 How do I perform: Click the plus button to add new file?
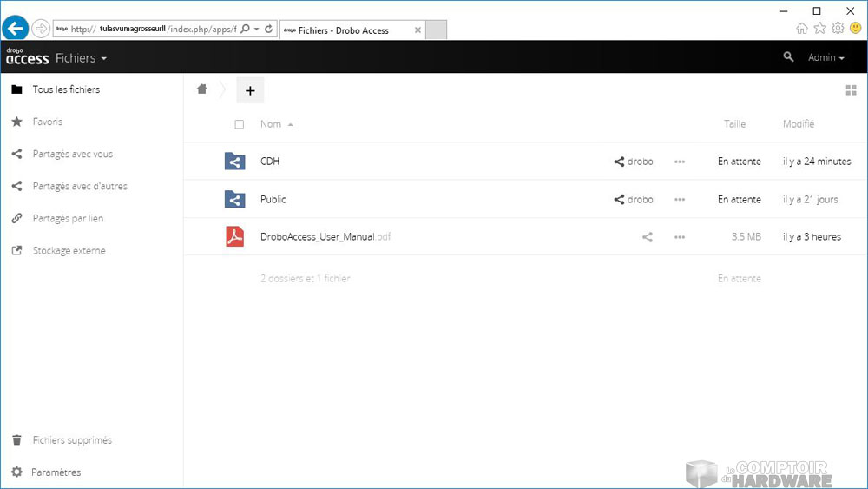[x=250, y=90]
